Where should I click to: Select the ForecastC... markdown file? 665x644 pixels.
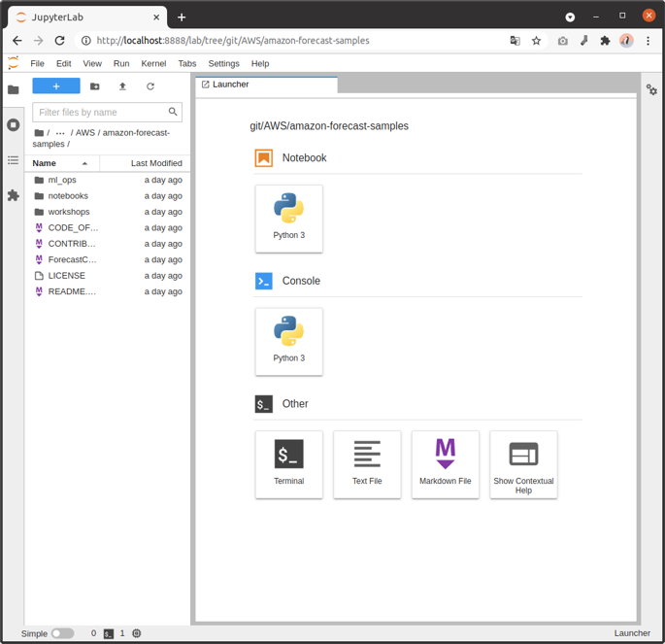(x=108, y=259)
